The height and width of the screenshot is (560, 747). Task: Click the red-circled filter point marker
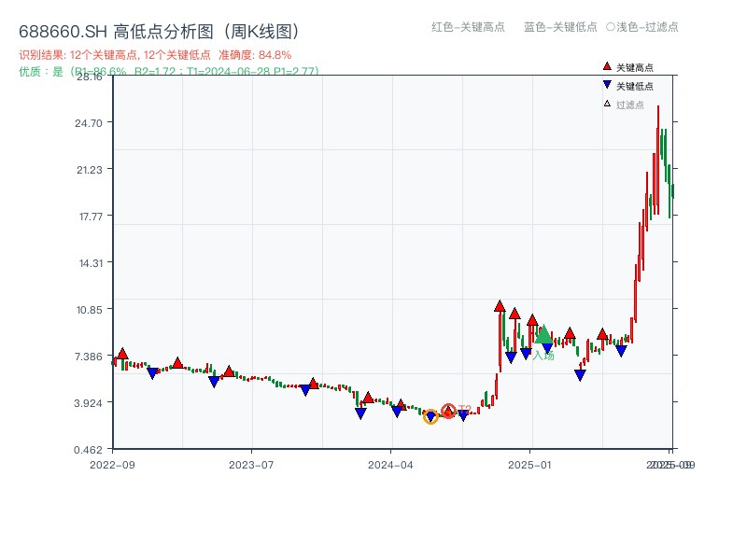pos(448,411)
